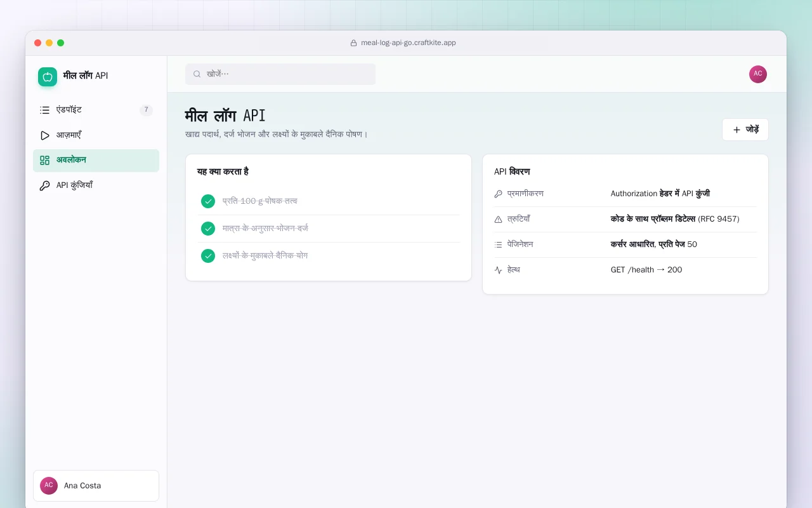This screenshot has height=508, width=812.
Task: Click the API कुंजियाँ key icon
Action: pyautogui.click(x=44, y=186)
